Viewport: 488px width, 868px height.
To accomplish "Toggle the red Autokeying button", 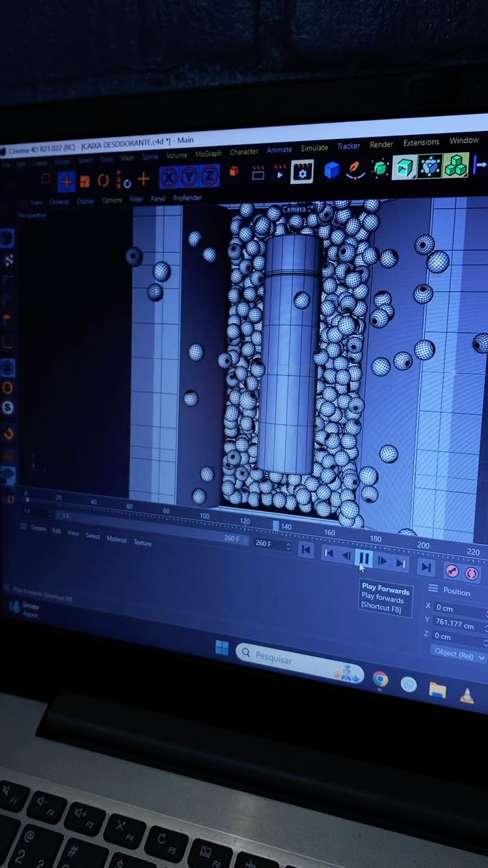I will click(x=472, y=574).
